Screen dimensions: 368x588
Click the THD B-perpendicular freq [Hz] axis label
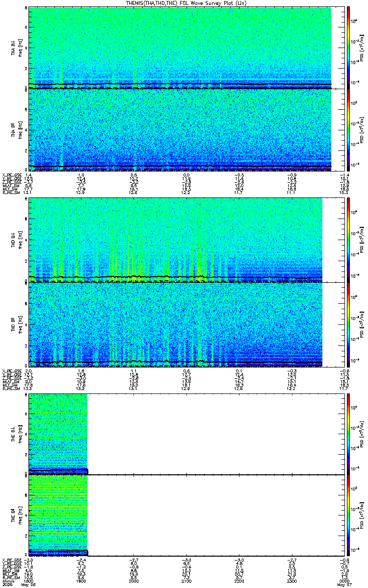(x=20, y=240)
